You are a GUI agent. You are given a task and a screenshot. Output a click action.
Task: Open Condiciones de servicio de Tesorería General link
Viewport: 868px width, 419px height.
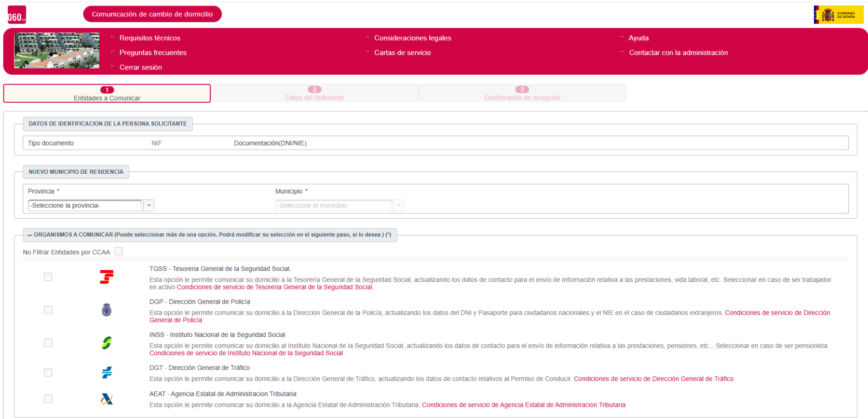[x=275, y=287]
